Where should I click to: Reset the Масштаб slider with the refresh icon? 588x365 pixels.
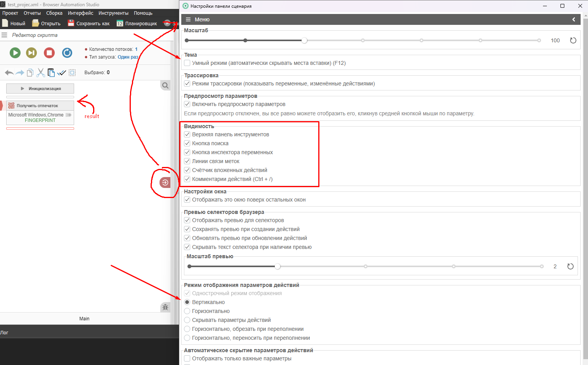(573, 40)
